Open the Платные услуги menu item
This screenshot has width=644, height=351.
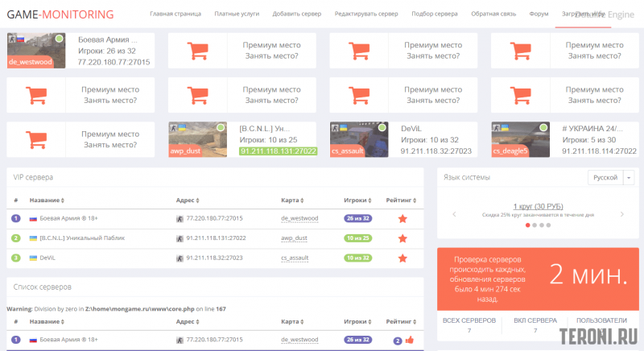[x=237, y=14]
